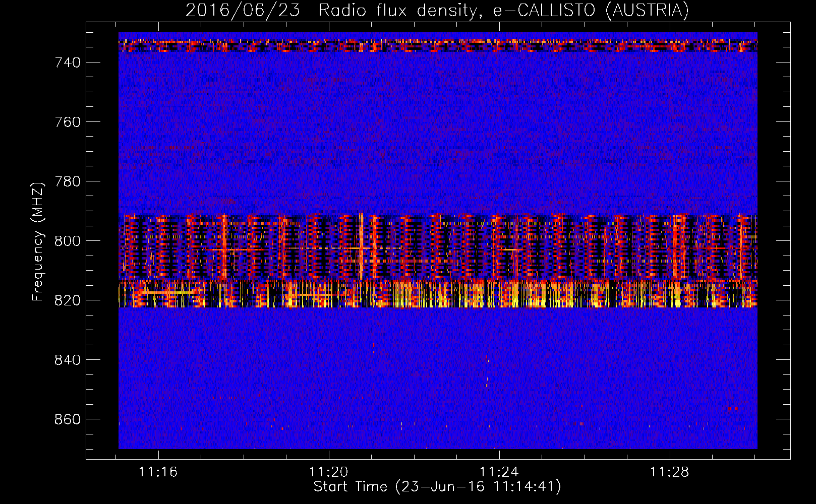Viewport: 816px width, 504px height.
Task: Click the 11:28 time tick label
Action: tap(670, 472)
